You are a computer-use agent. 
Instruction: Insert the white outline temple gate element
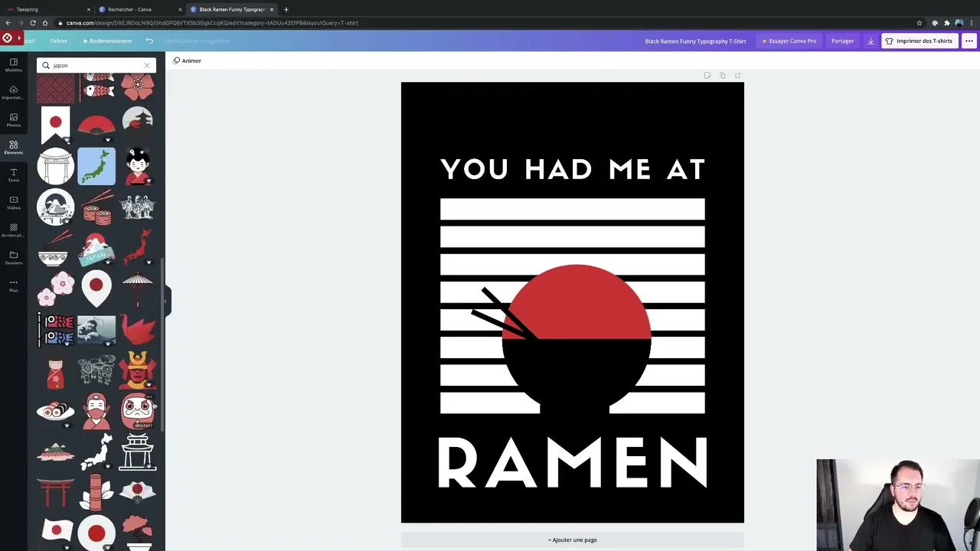[138, 452]
